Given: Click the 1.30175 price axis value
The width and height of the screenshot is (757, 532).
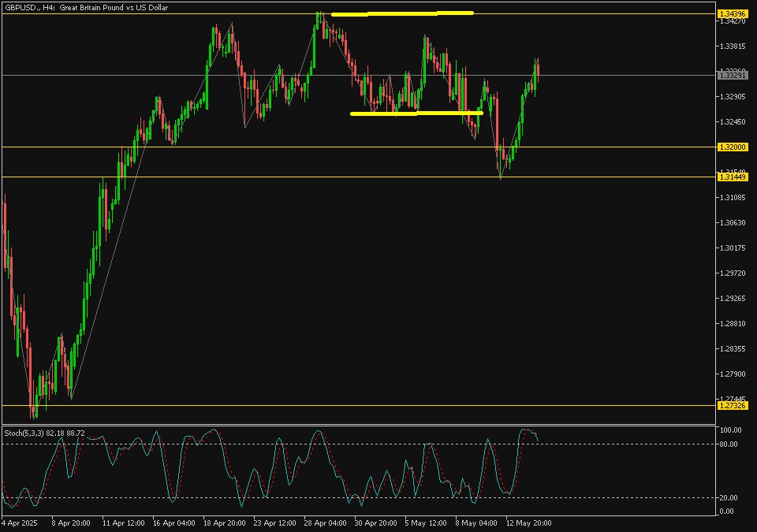Looking at the screenshot, I should 733,248.
